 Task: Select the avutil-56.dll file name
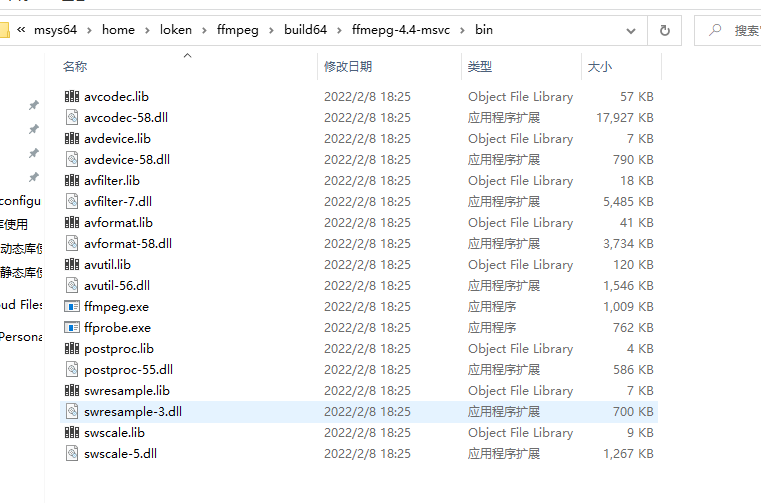tap(117, 285)
